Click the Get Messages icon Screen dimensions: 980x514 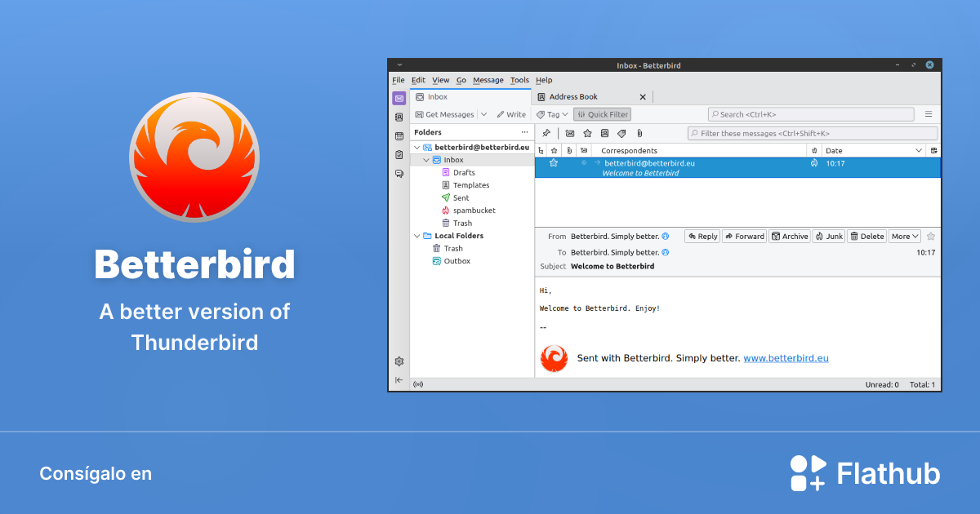click(419, 114)
